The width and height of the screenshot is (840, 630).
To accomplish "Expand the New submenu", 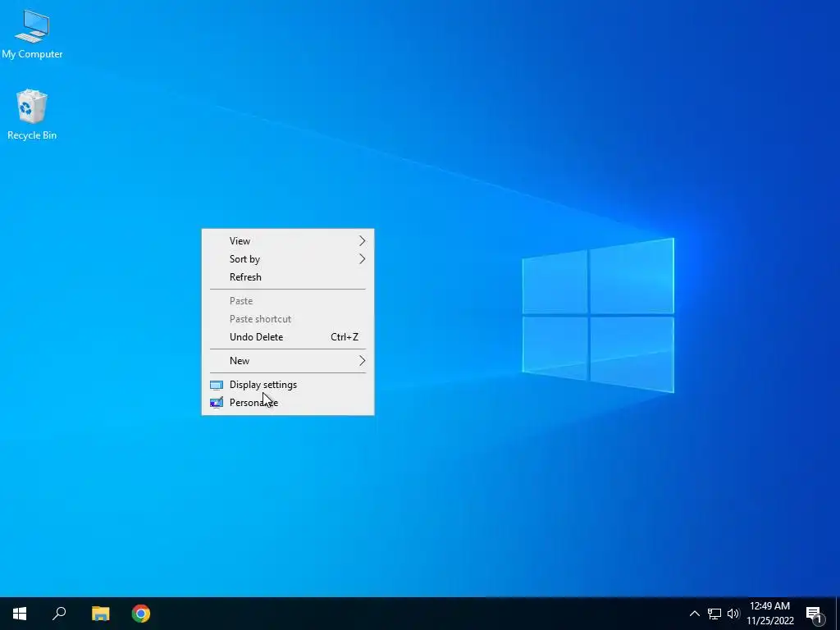I will [x=288, y=361].
